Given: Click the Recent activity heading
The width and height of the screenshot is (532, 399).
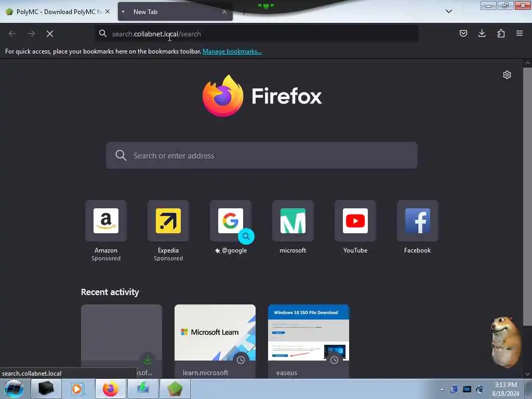Looking at the screenshot, I should click(x=110, y=292).
